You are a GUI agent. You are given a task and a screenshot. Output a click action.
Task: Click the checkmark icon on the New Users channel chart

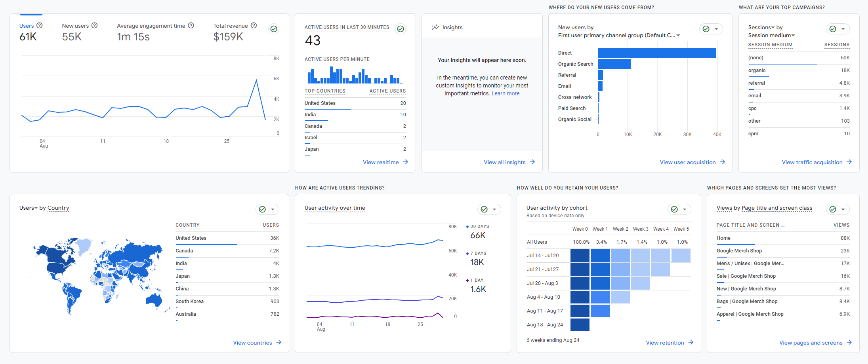pos(706,28)
